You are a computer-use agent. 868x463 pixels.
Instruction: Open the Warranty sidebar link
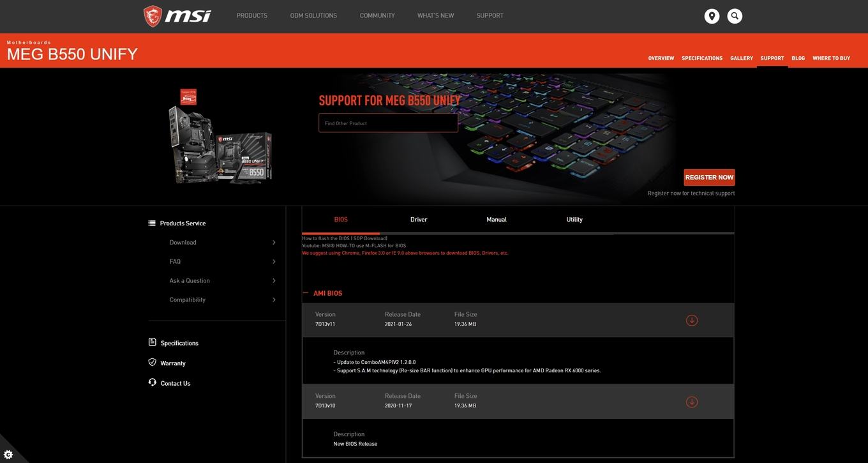[173, 363]
